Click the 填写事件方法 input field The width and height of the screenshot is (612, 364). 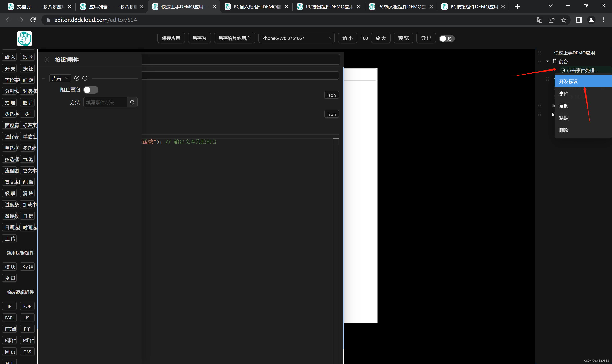click(105, 102)
